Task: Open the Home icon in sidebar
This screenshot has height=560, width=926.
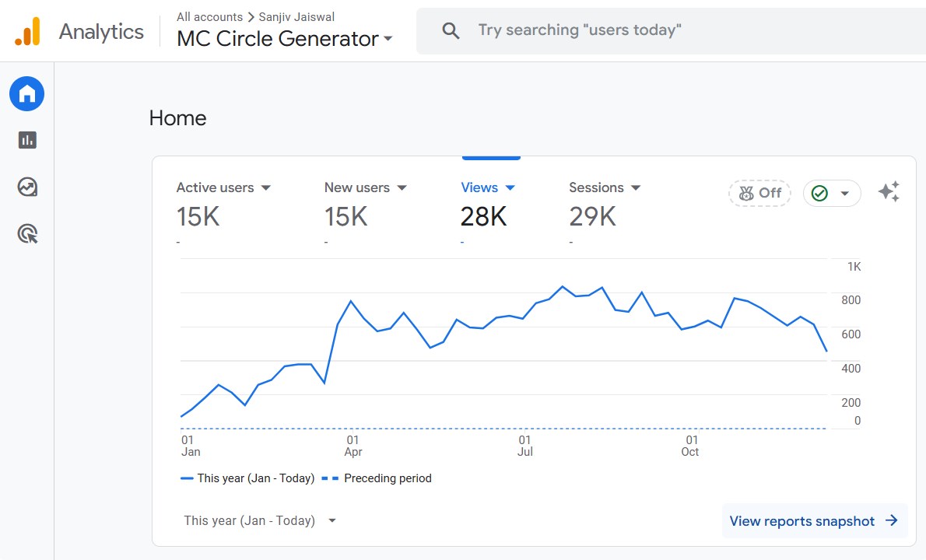Action: 26,94
